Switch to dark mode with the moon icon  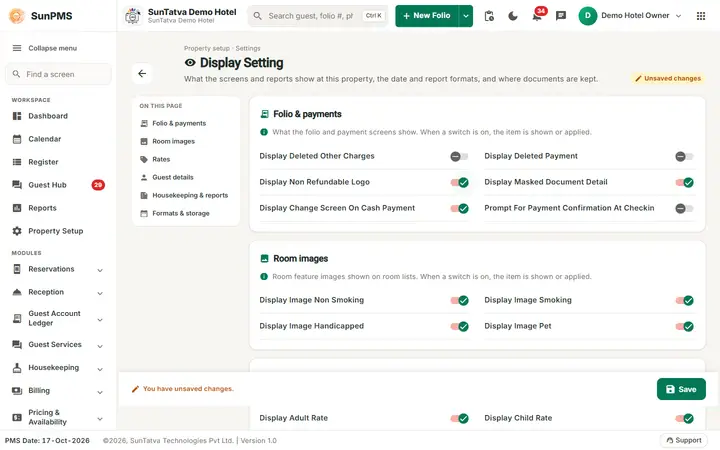point(513,16)
